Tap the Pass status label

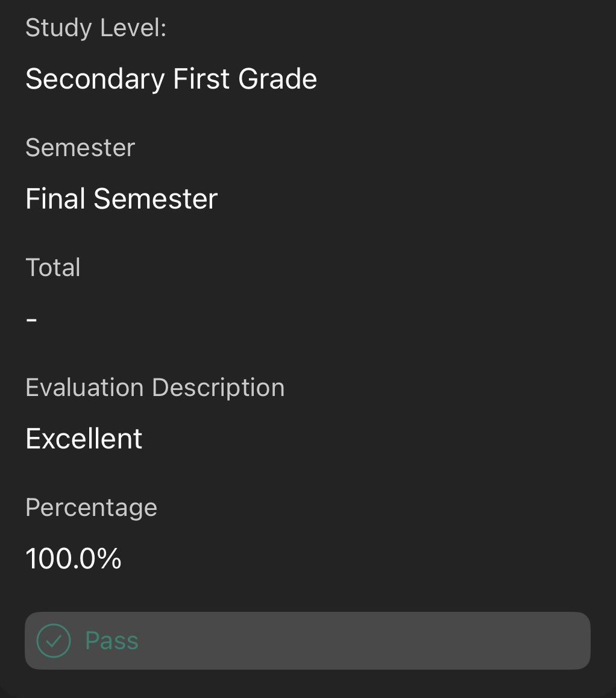(x=112, y=641)
